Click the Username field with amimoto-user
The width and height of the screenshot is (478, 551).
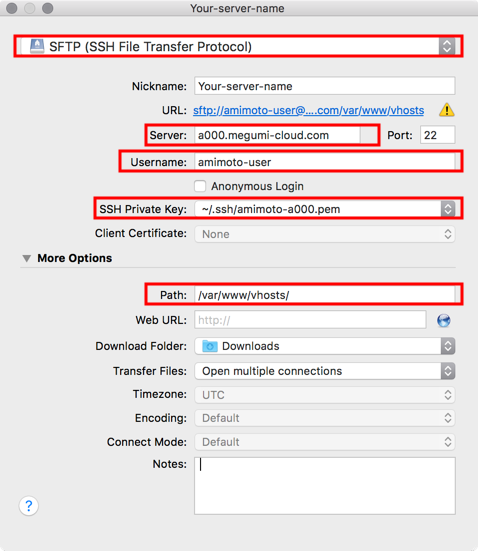pyautogui.click(x=325, y=162)
